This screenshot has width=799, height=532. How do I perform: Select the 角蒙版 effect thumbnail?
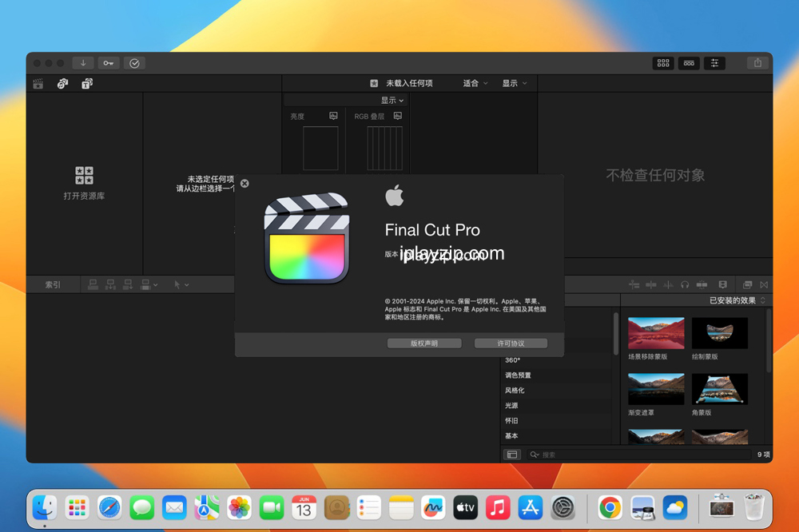[720, 389]
